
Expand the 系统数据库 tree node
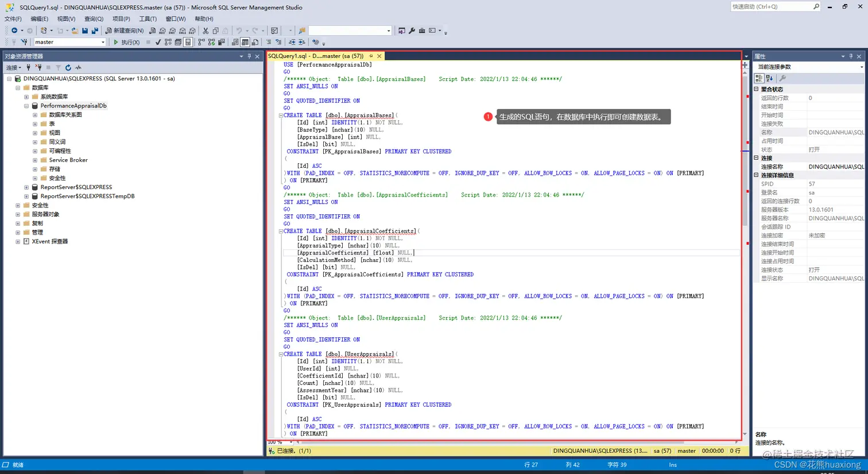point(26,97)
